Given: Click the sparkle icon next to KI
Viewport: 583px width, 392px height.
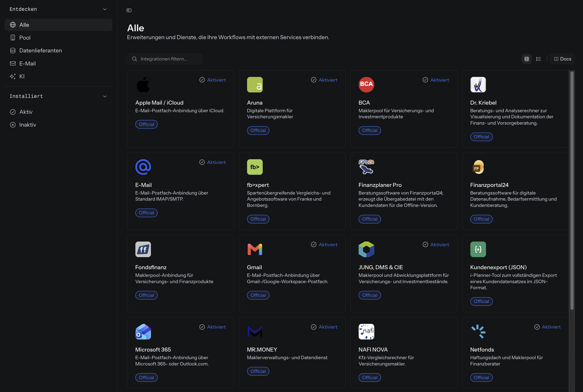Looking at the screenshot, I should click(x=13, y=76).
